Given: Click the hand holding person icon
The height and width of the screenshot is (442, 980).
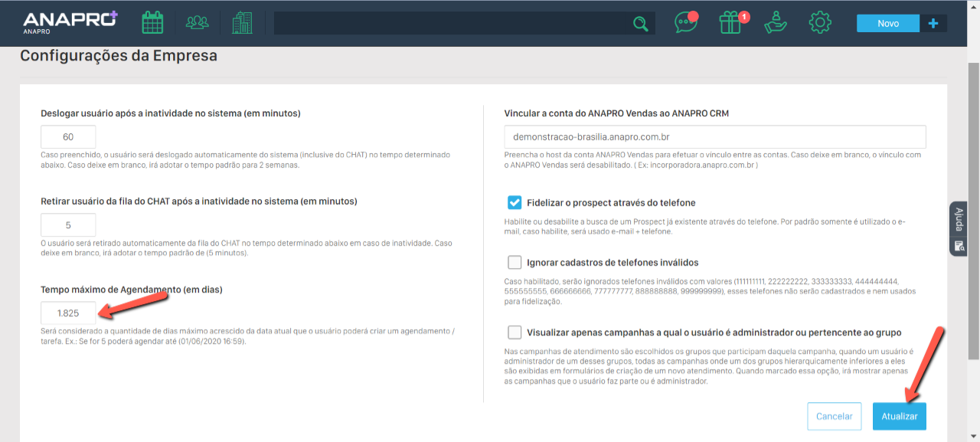Looking at the screenshot, I should coord(776,23).
